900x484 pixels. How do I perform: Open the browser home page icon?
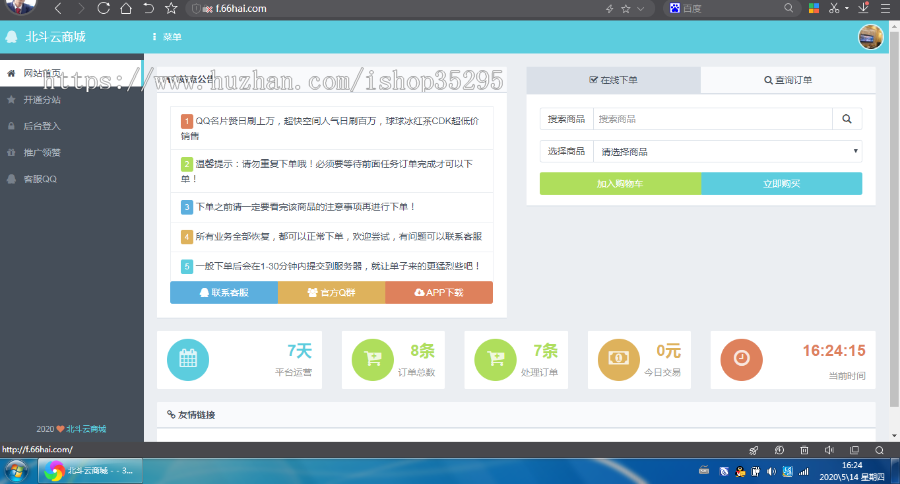click(126, 8)
